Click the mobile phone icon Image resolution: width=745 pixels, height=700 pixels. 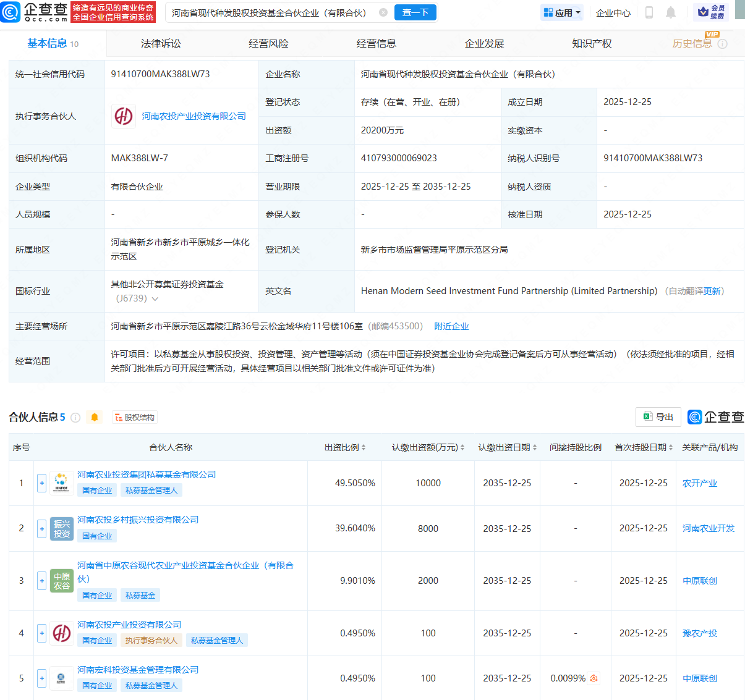point(649,12)
